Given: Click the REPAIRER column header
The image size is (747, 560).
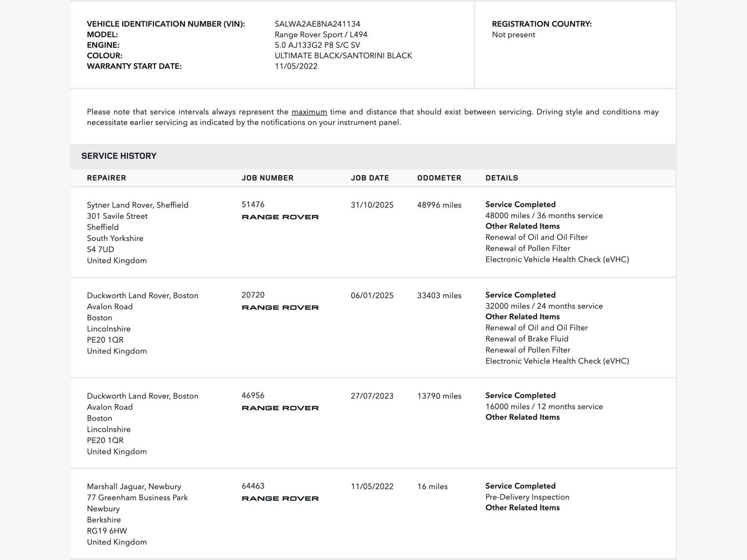Looking at the screenshot, I should (107, 178).
